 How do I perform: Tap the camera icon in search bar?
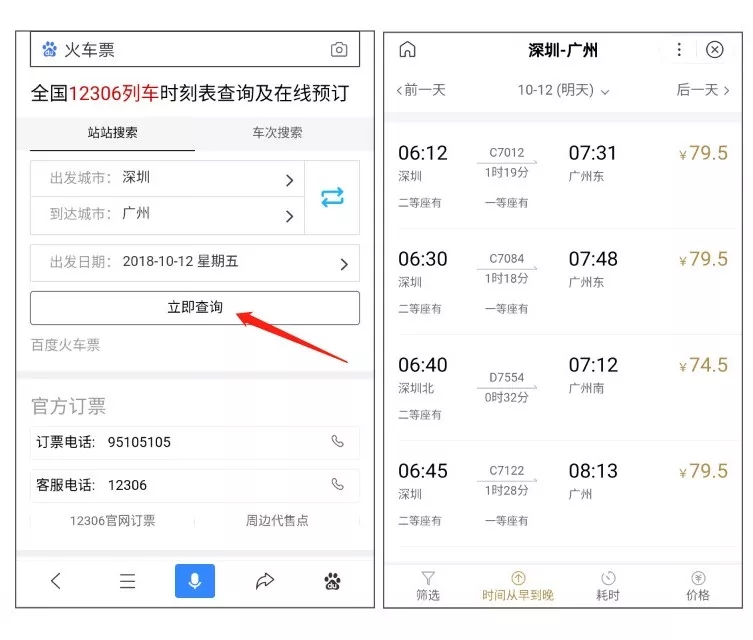click(339, 50)
